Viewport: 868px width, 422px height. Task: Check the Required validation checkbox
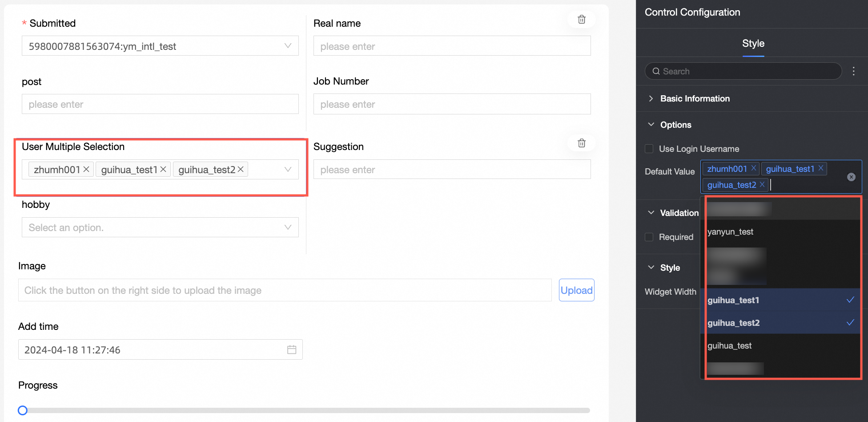click(x=649, y=237)
